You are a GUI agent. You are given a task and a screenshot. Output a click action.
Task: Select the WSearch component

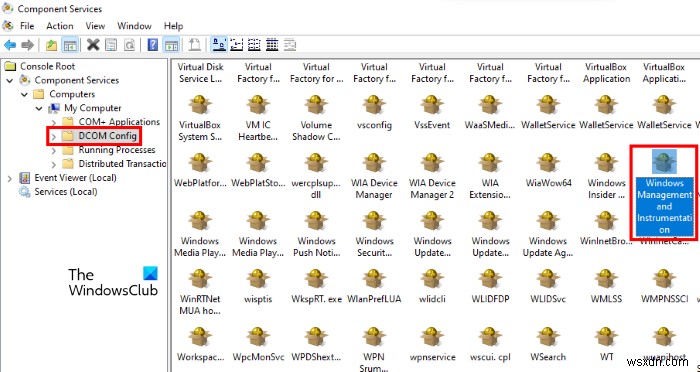548,344
